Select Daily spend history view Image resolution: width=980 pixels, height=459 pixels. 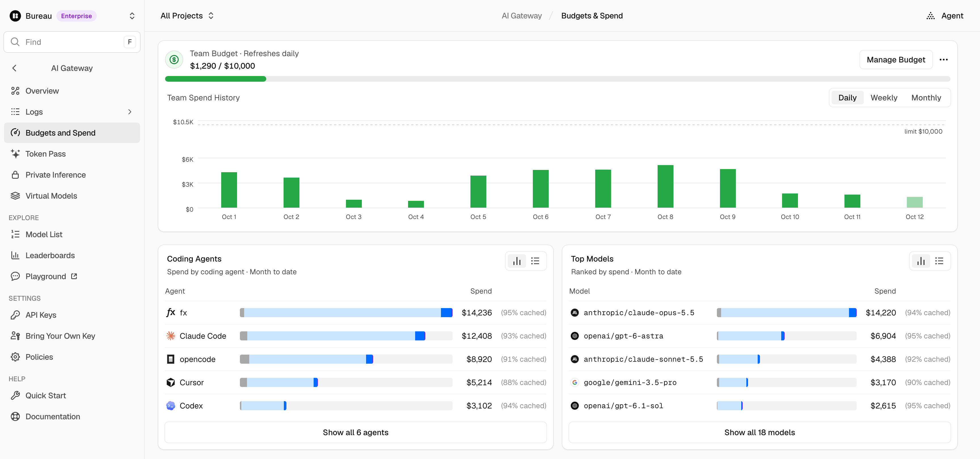pos(847,98)
